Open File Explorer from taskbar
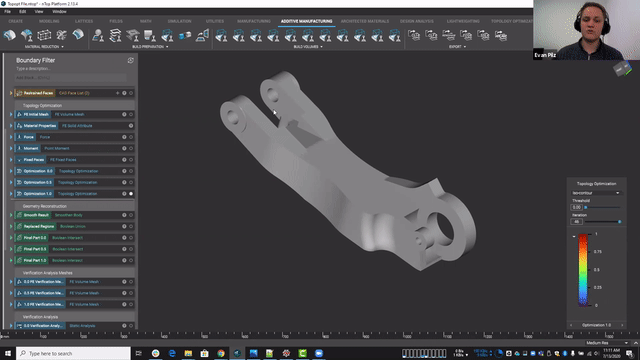 click(188, 353)
